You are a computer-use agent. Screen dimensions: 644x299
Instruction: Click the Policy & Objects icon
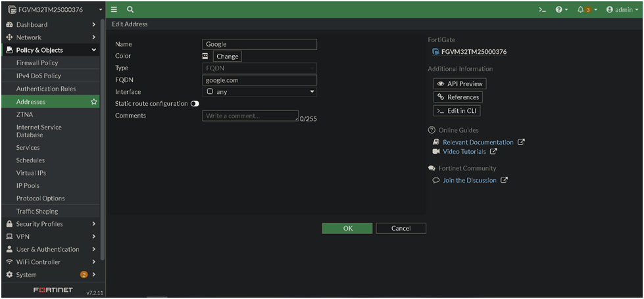pyautogui.click(x=9, y=50)
